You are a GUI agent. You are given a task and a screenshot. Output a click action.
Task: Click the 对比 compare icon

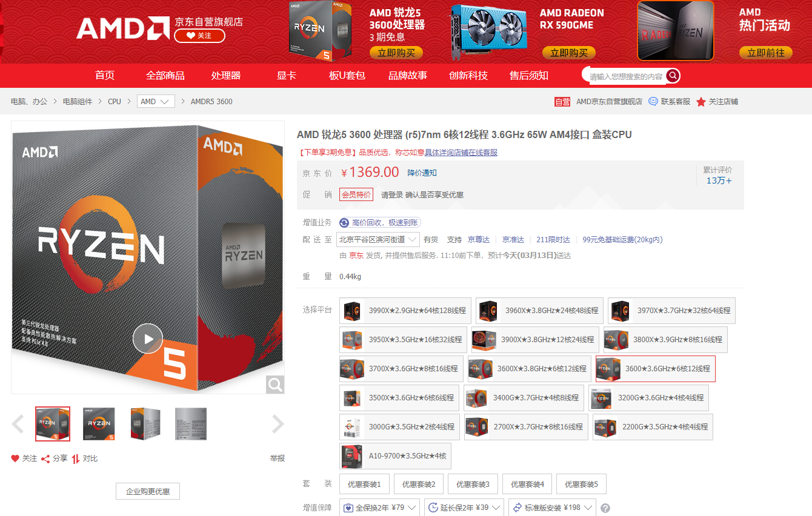(x=76, y=458)
